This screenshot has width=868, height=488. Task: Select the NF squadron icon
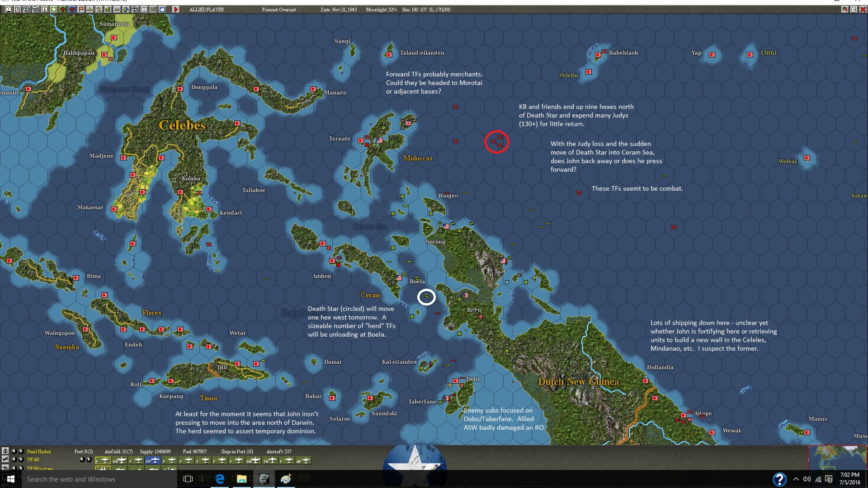point(304,460)
